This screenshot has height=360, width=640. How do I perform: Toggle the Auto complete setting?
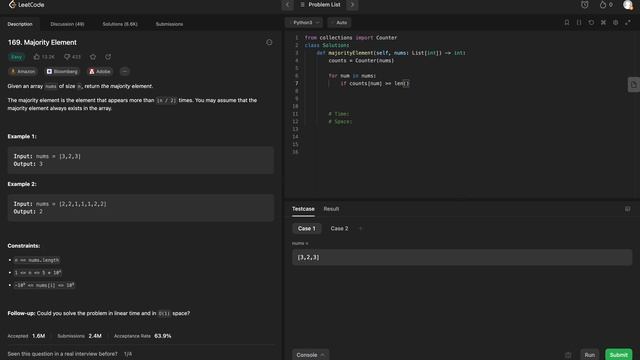[339, 22]
